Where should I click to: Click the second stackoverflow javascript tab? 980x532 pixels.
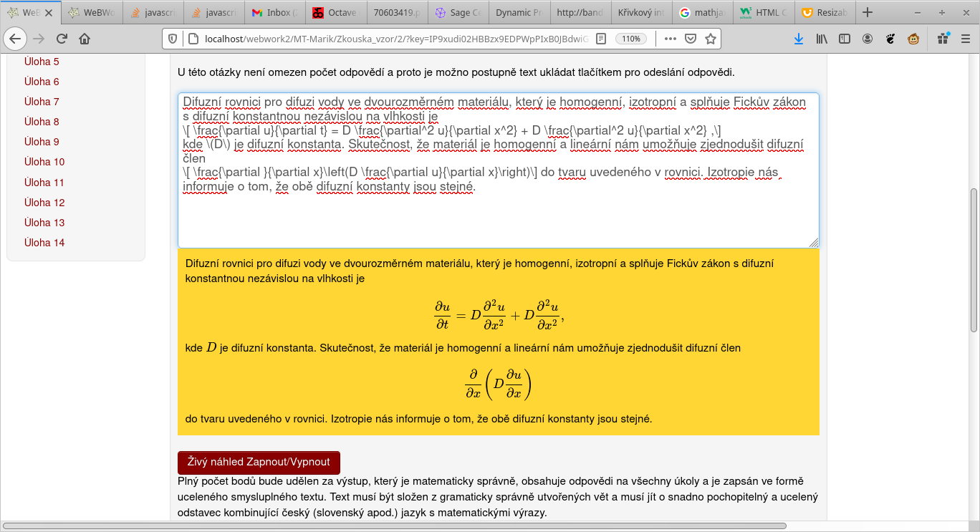click(x=213, y=12)
